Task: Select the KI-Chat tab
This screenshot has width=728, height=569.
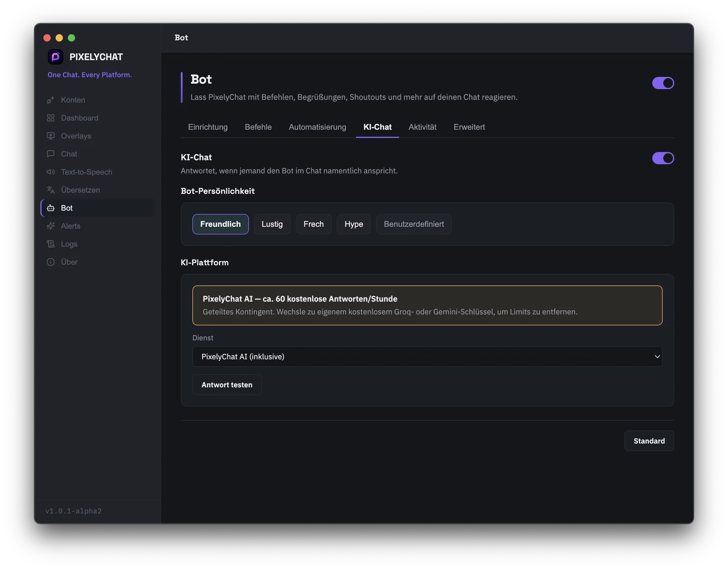Action: 377,127
